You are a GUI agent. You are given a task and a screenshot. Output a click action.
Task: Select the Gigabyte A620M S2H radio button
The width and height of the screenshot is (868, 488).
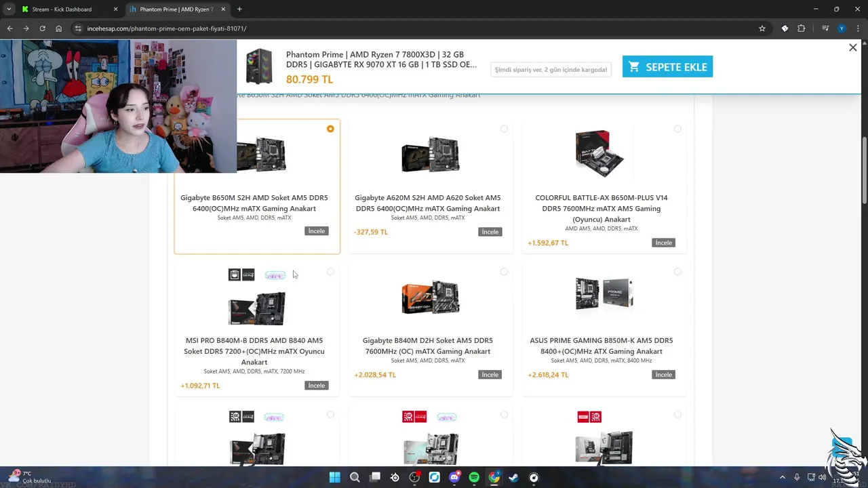(504, 129)
